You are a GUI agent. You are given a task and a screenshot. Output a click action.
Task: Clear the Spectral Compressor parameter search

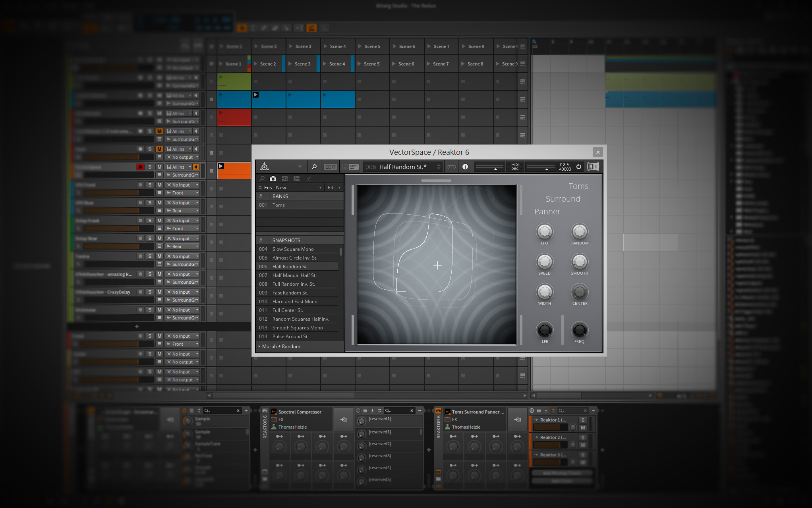[412, 410]
